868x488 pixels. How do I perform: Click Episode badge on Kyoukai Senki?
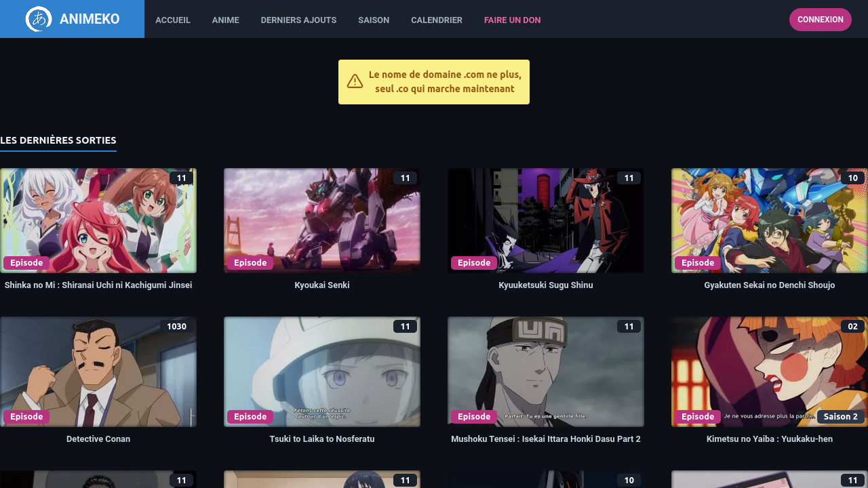click(x=250, y=263)
